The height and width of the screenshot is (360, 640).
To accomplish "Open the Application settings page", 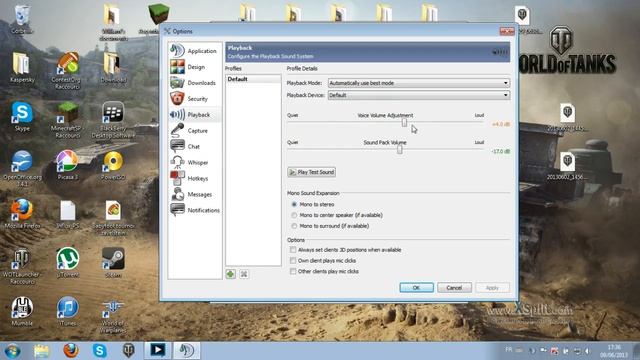I will pos(195,51).
